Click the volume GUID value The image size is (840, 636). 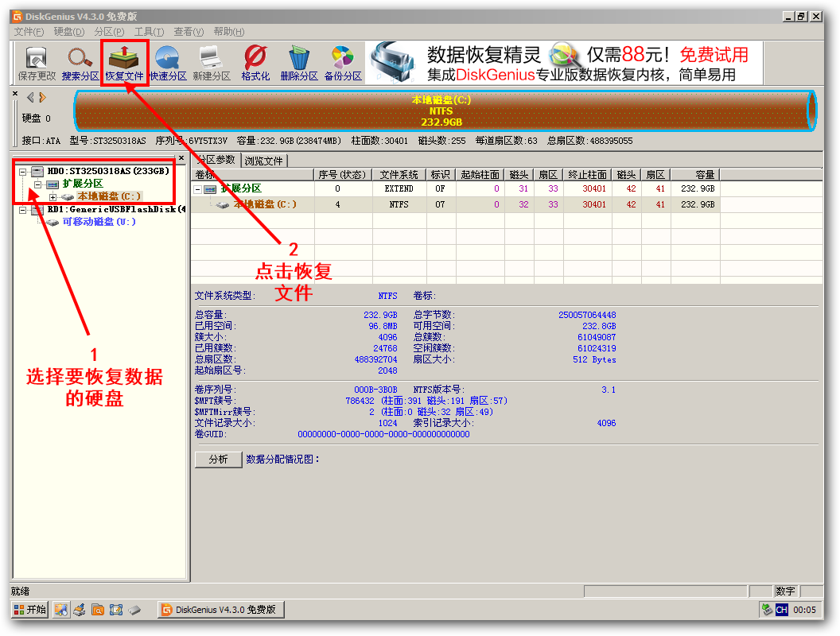coord(383,434)
